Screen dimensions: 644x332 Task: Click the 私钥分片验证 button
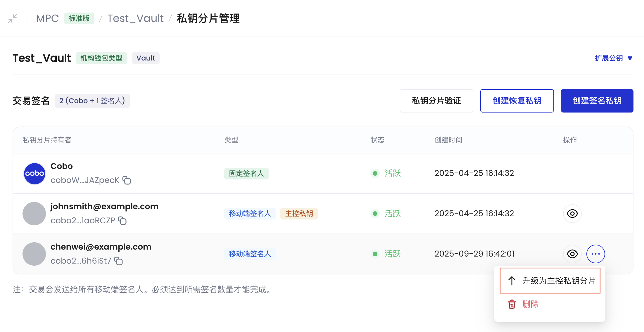click(436, 101)
